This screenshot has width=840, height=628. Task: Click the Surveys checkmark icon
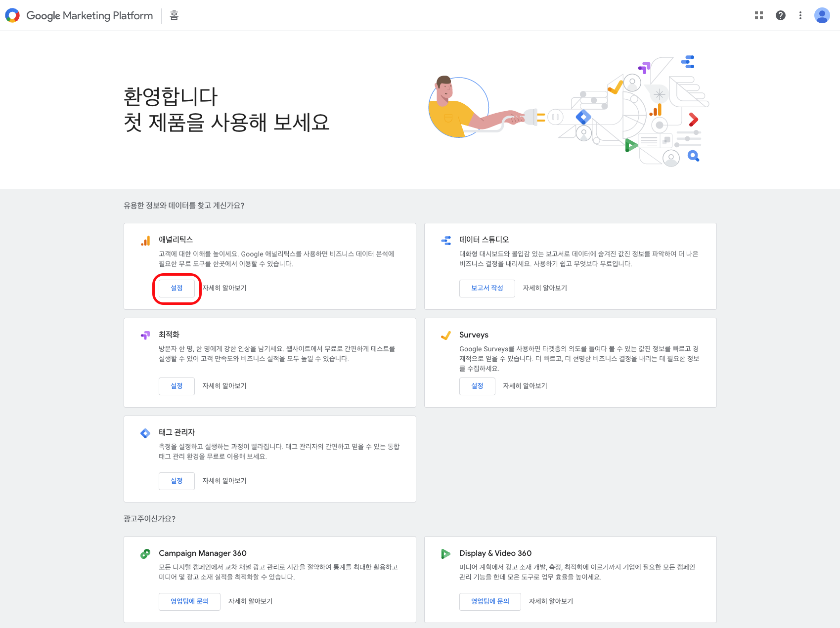[x=446, y=335]
